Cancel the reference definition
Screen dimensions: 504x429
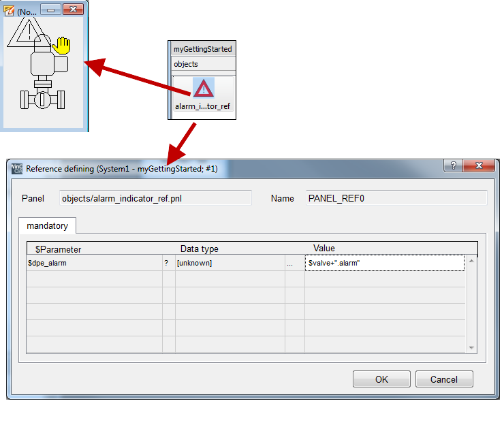[x=444, y=379]
